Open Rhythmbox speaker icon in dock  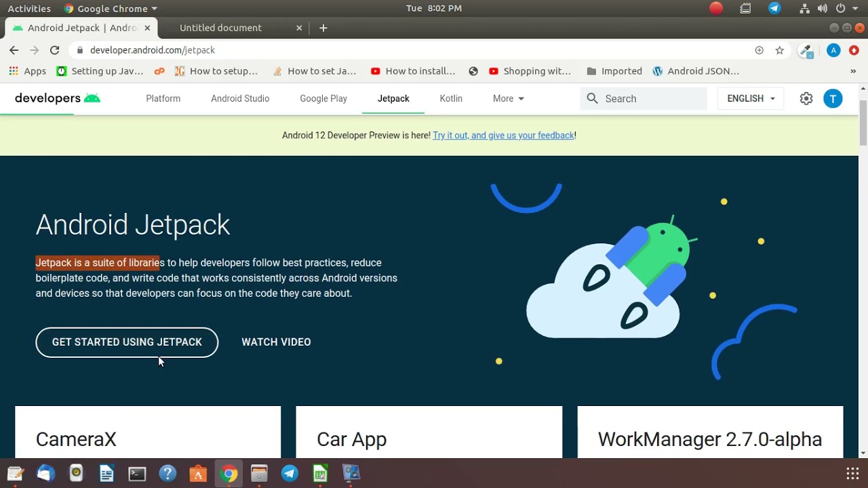[76, 473]
